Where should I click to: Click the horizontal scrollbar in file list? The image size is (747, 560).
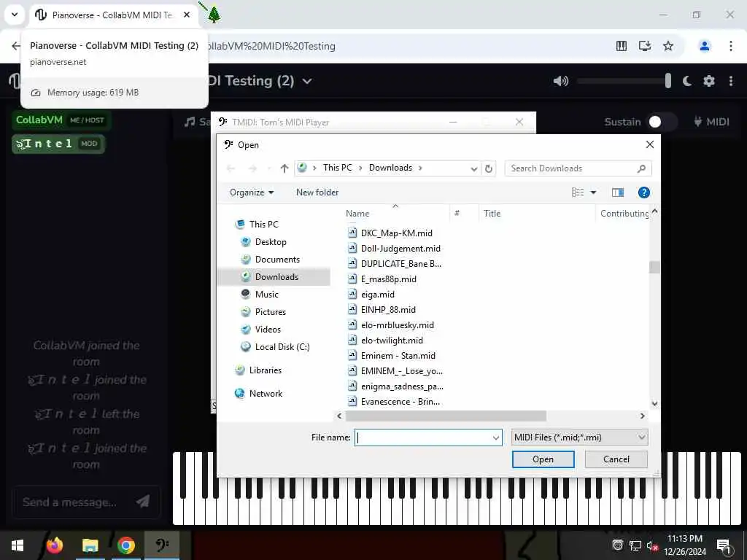pos(446,416)
